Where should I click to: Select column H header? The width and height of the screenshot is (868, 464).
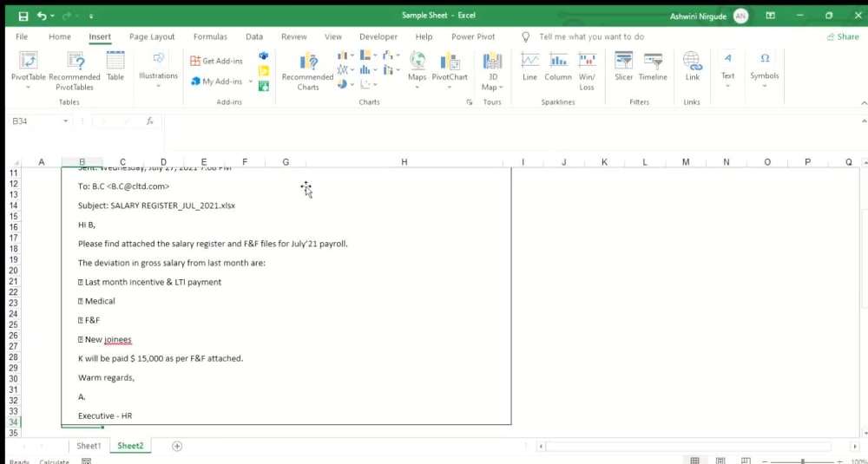click(x=404, y=162)
